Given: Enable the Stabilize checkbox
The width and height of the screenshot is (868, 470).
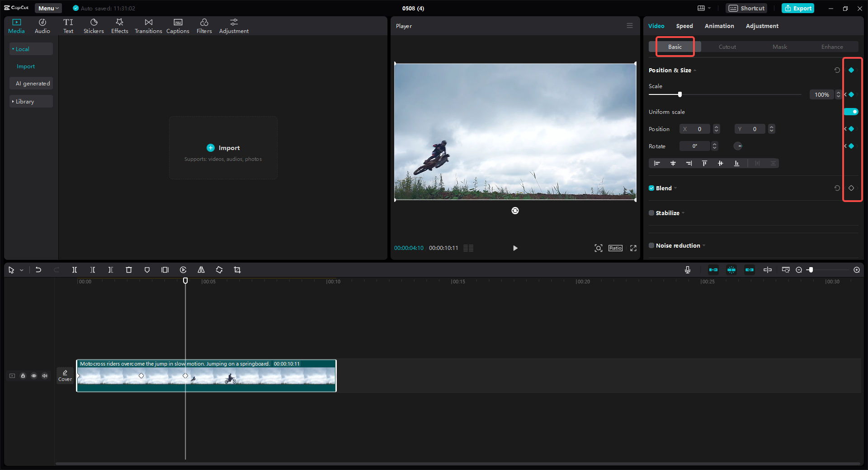Looking at the screenshot, I should (x=651, y=213).
